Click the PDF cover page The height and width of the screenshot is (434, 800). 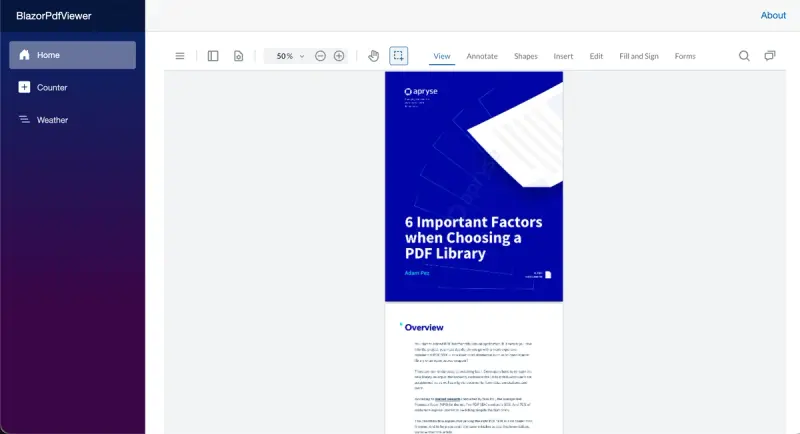474,186
